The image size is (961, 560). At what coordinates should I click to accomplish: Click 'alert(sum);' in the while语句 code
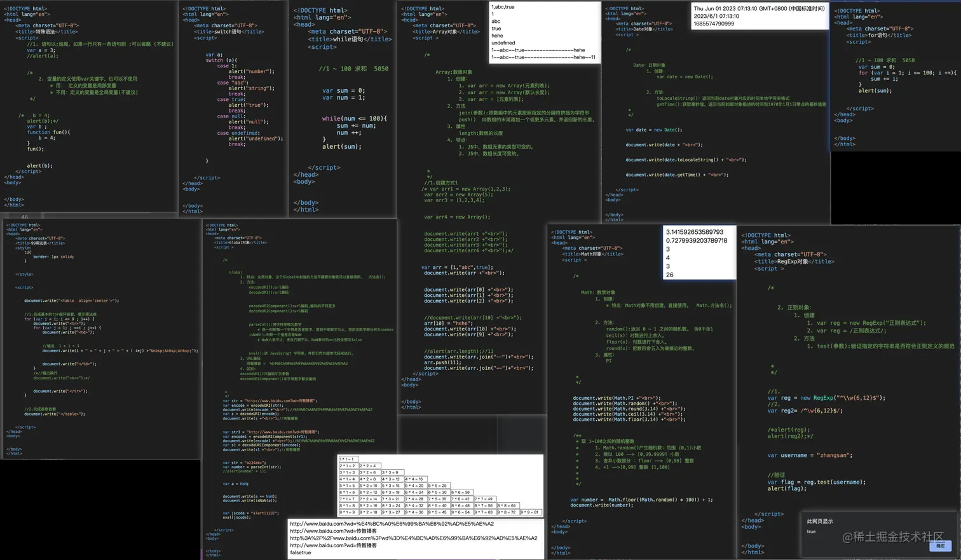[341, 146]
